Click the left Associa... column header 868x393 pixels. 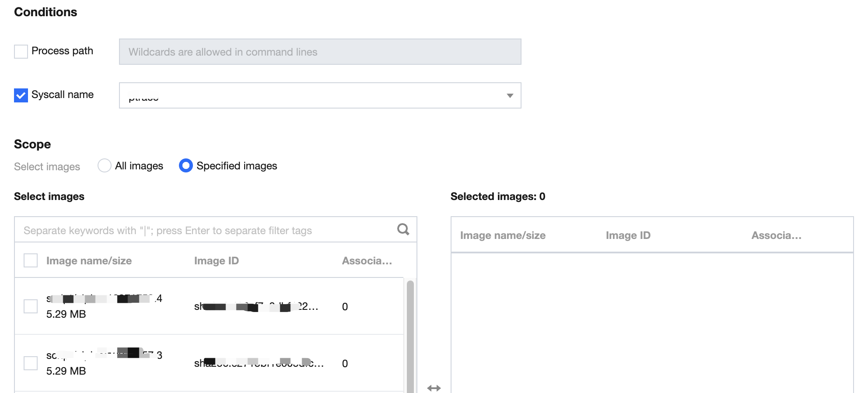367,261
